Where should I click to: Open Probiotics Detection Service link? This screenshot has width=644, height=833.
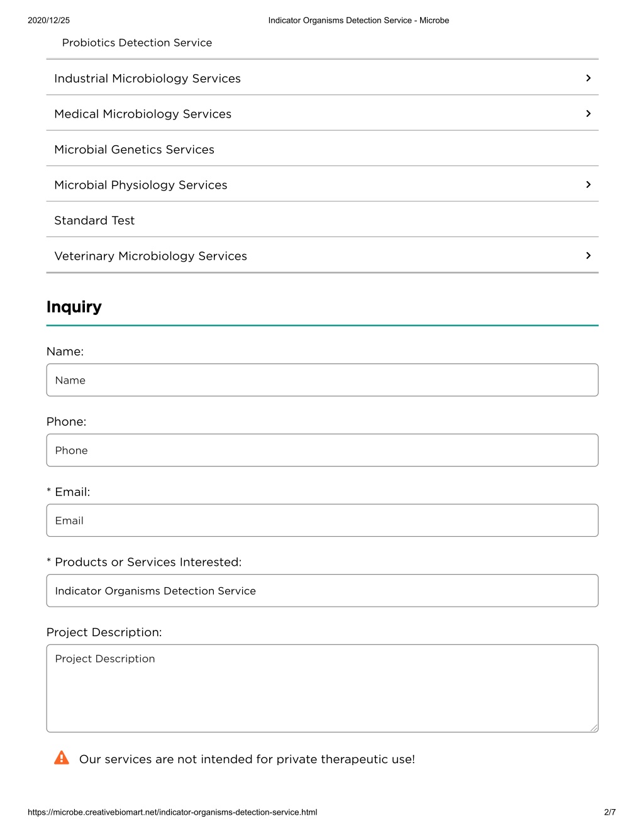[x=137, y=43]
